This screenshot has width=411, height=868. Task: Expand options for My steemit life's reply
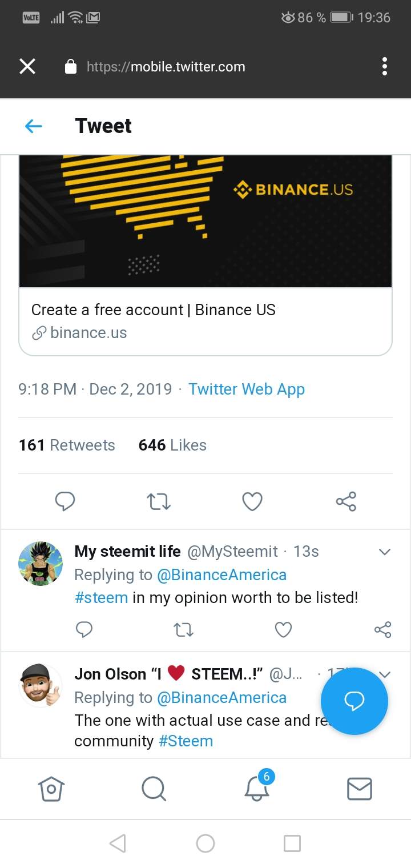pos(385,552)
